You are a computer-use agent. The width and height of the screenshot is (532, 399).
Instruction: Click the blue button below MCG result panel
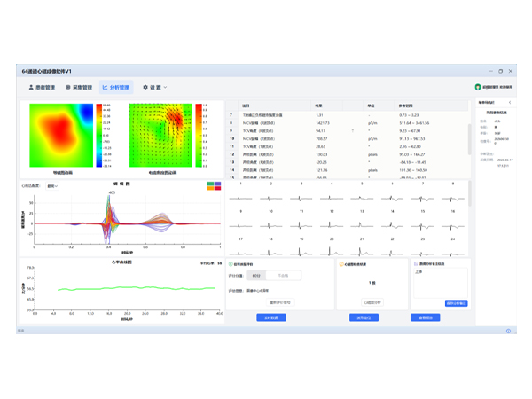tap(364, 317)
